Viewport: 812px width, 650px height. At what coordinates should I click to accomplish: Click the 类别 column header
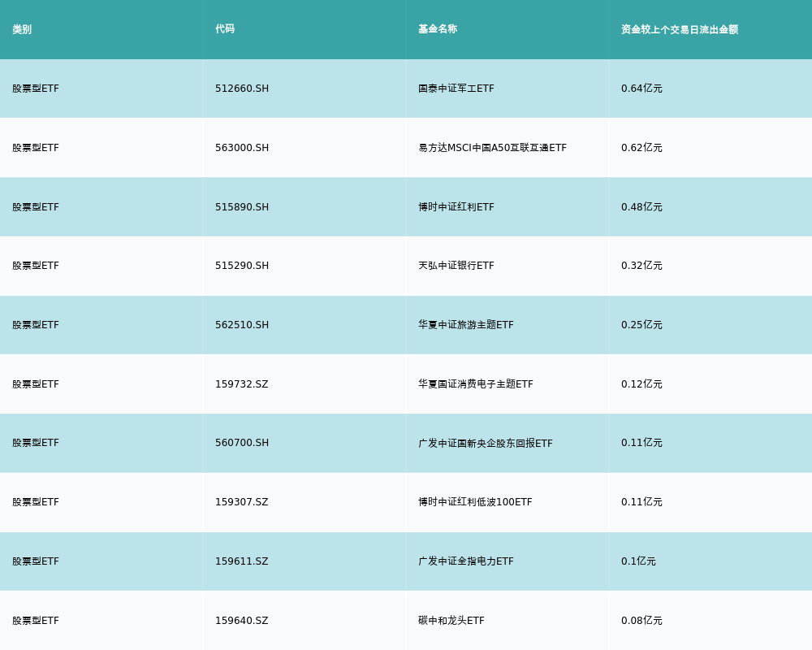coord(22,29)
